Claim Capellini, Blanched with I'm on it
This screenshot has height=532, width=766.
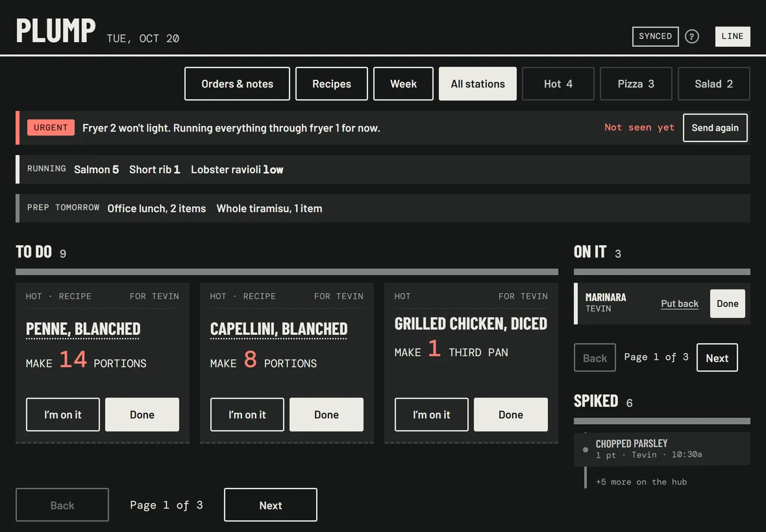pos(247,415)
